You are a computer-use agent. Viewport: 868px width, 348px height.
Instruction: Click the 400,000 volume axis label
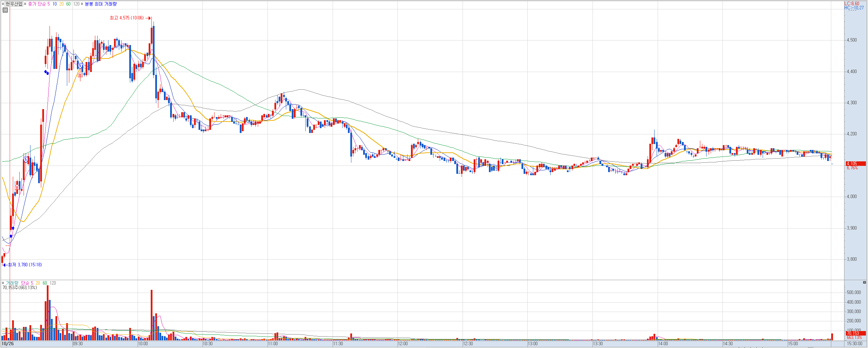pos(854,302)
